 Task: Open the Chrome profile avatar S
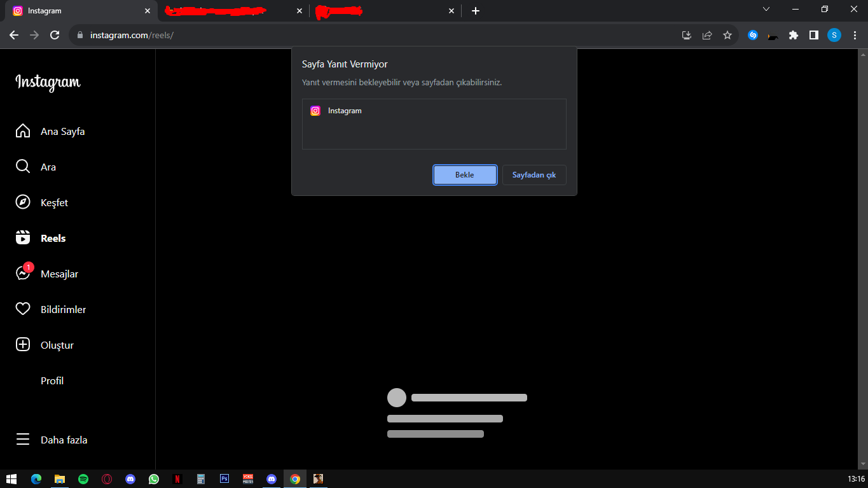click(x=834, y=36)
